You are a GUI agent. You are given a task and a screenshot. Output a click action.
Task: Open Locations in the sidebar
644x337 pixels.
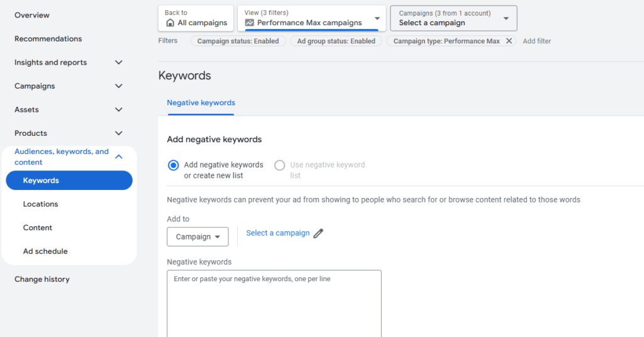[40, 204]
